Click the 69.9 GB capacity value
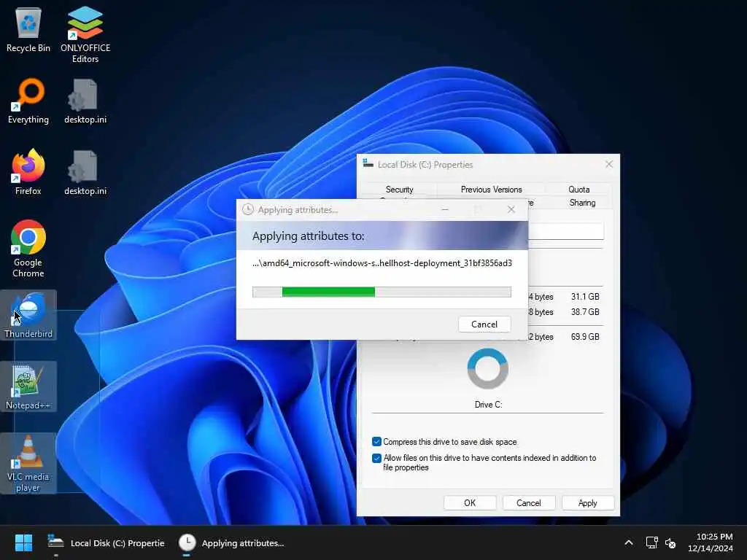 pos(585,337)
